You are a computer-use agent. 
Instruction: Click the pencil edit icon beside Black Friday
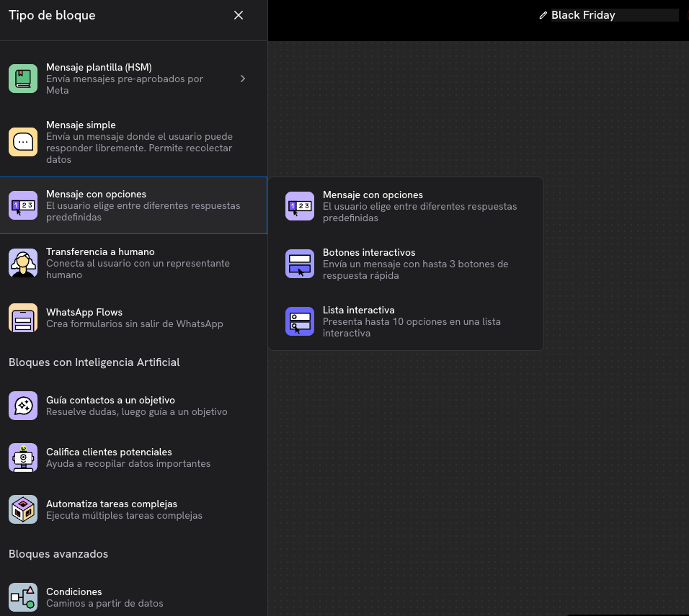pos(543,15)
